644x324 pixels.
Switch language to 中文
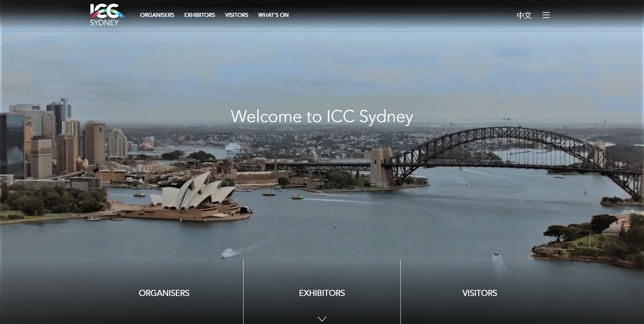coord(524,15)
